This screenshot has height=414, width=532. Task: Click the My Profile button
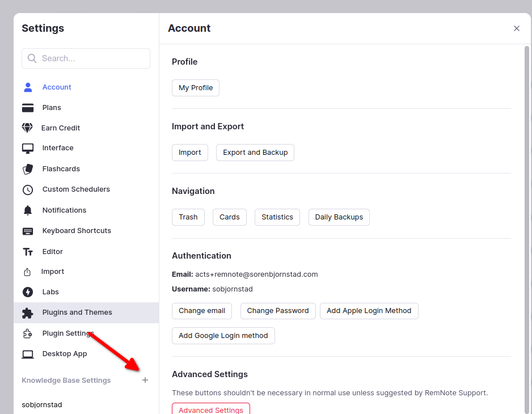[x=196, y=88]
